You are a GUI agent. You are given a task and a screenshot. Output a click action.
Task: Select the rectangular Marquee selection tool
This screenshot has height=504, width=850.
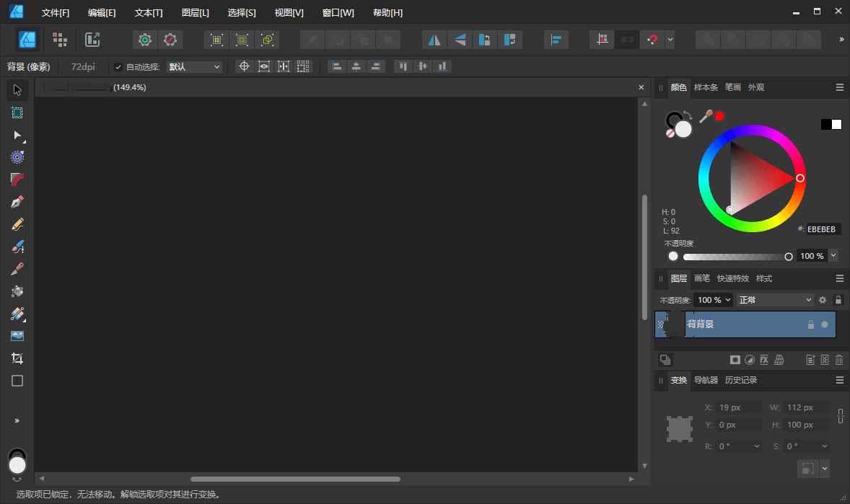(x=17, y=112)
